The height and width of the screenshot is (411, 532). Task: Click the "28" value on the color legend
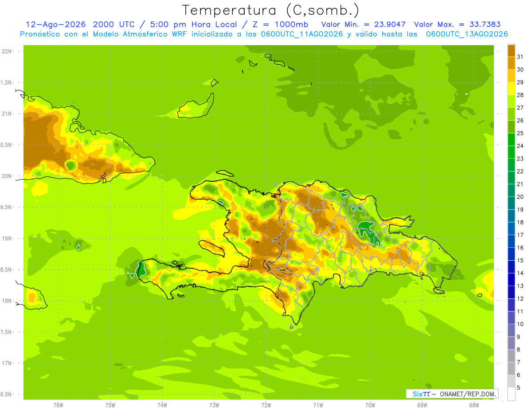pos(520,95)
